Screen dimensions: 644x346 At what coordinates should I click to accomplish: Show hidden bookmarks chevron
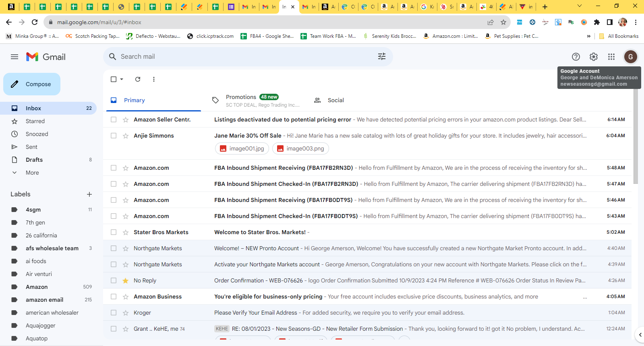pos(588,36)
